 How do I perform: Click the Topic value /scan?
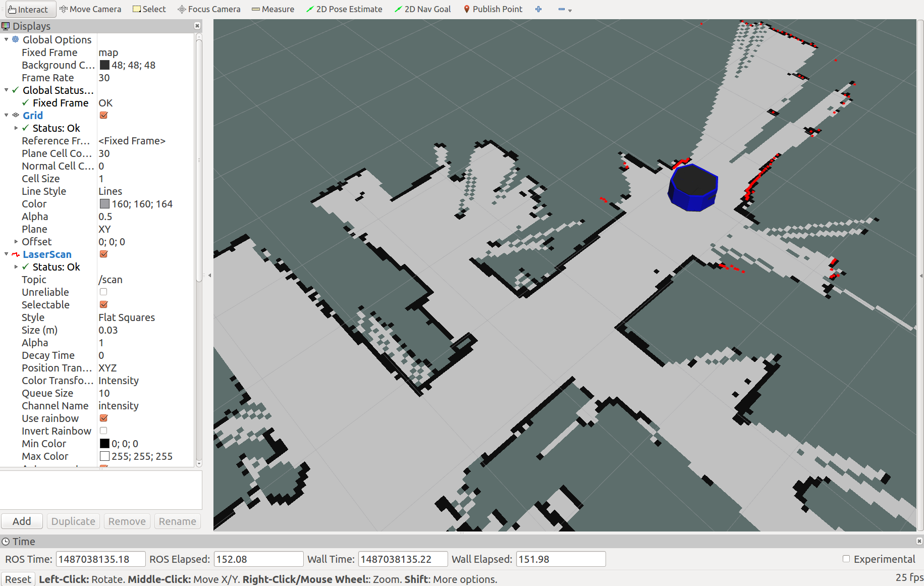point(111,280)
